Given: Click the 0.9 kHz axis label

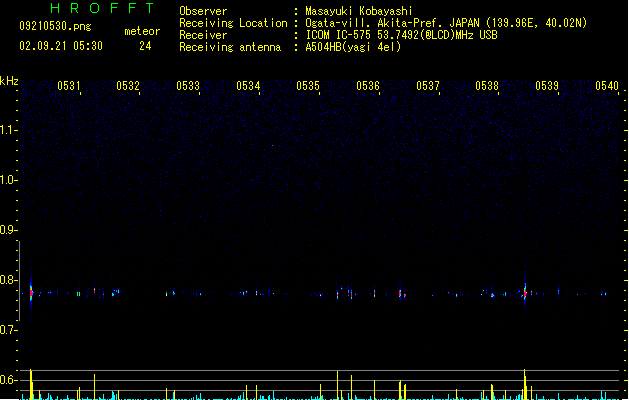Looking at the screenshot, I should coord(9,230).
